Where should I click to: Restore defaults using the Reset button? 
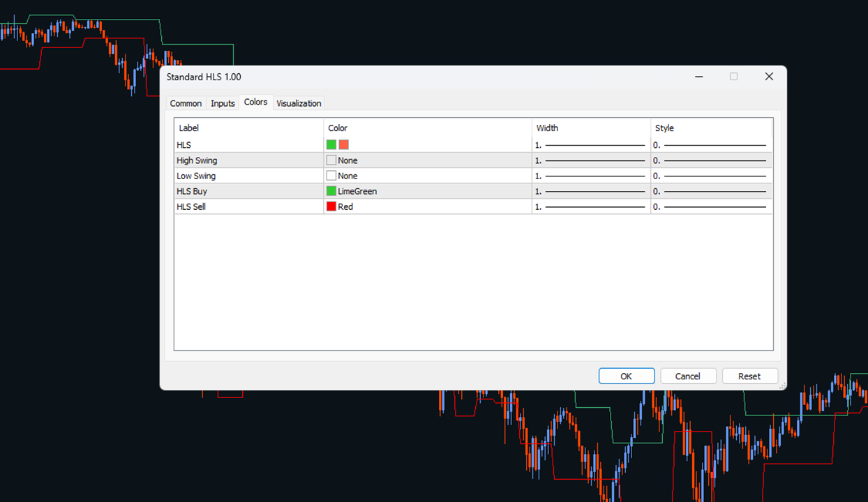tap(749, 375)
